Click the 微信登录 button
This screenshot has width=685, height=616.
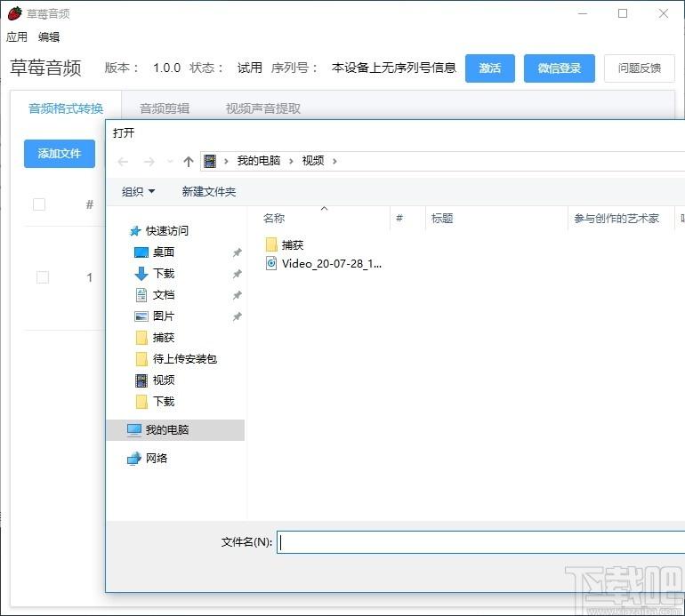[560, 68]
